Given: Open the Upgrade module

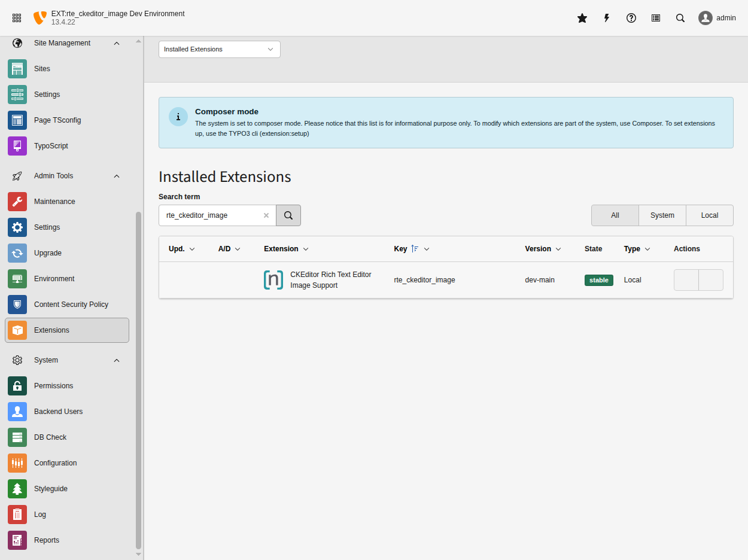Looking at the screenshot, I should pyautogui.click(x=47, y=252).
